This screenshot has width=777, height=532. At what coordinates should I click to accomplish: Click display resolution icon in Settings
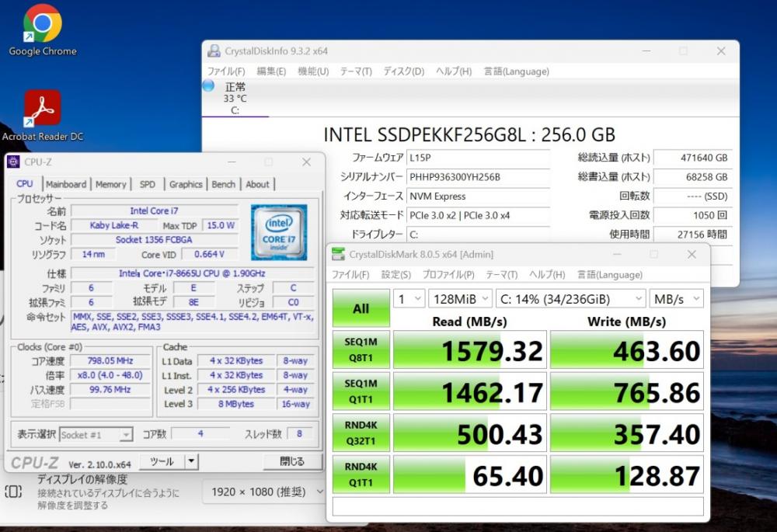coord(13,492)
